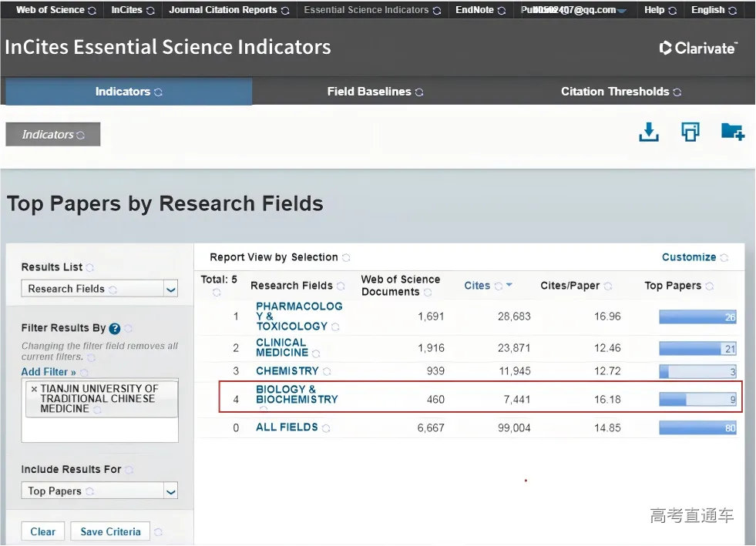Download the report using the download icon
The width and height of the screenshot is (756, 546).
649,132
